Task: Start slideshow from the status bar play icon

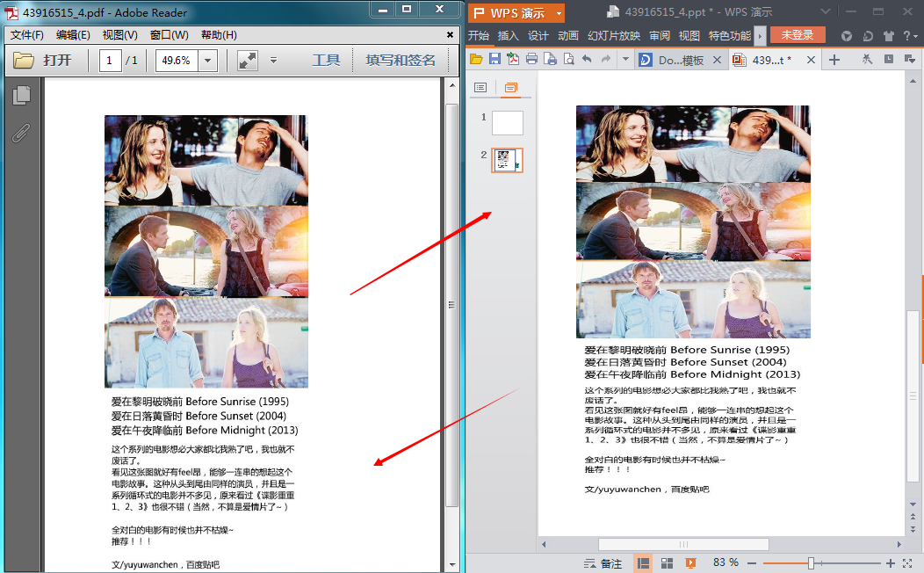Action: [x=690, y=563]
